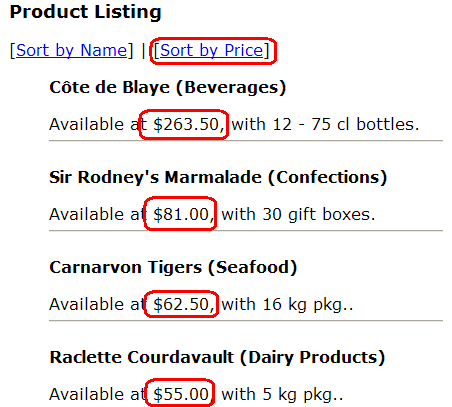Click the Côte de Blaye (Beverages) title
Viewport: 452px width, 407px height.
(168, 88)
